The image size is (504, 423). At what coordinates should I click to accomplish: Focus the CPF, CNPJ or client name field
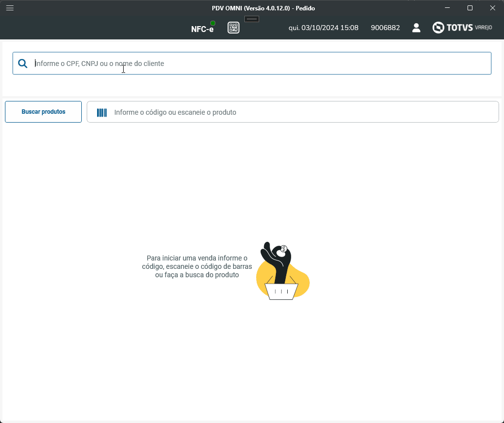coord(252,63)
